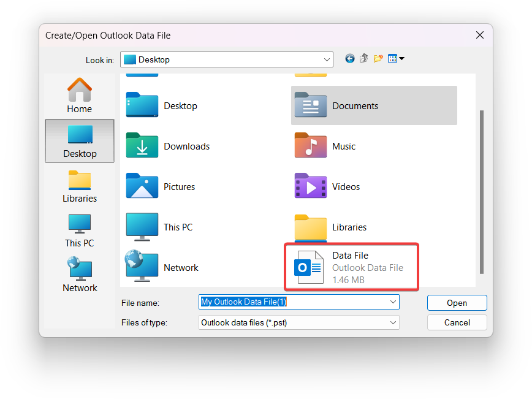
Task: Select the Data File Outlook data file
Action: (352, 267)
